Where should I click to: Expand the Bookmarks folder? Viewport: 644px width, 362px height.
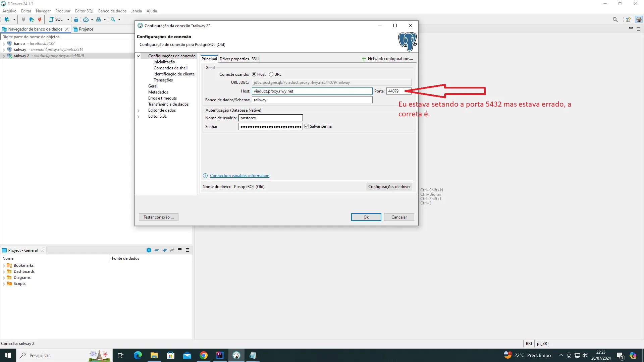click(x=4, y=265)
